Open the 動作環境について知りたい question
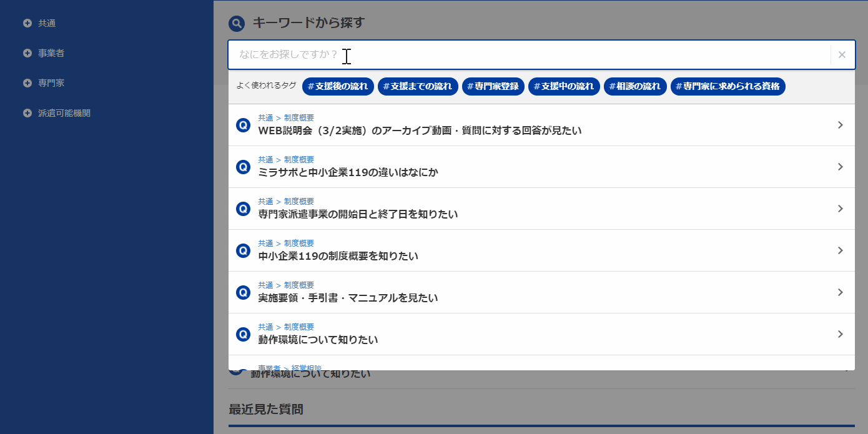Viewport: 868px width, 434px height. click(318, 339)
